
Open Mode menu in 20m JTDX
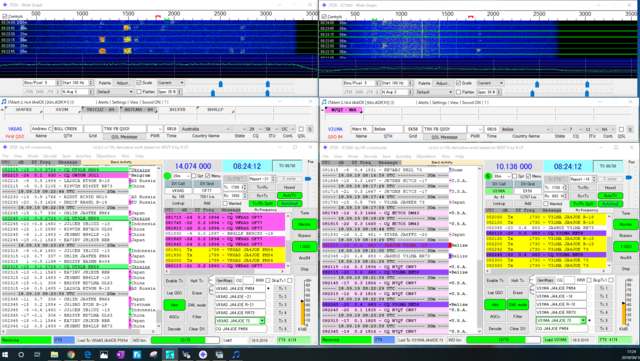click(33, 156)
